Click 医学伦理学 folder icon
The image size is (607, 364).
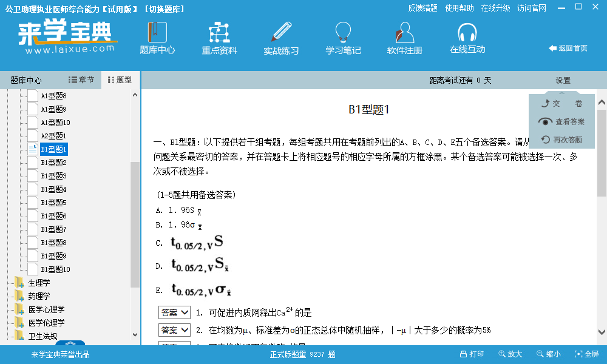[x=19, y=323]
